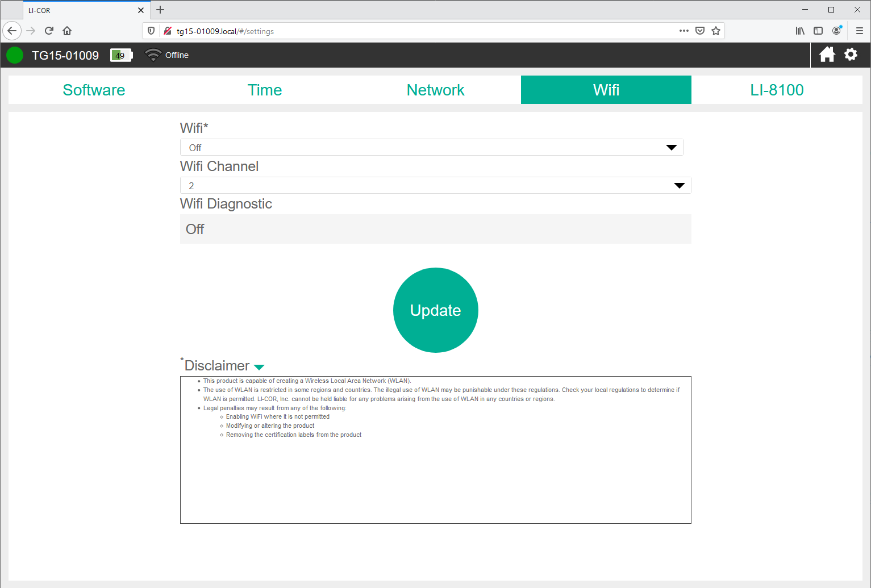Screen dimensions: 871x588
Task: Click the round Update button
Action: tap(436, 310)
